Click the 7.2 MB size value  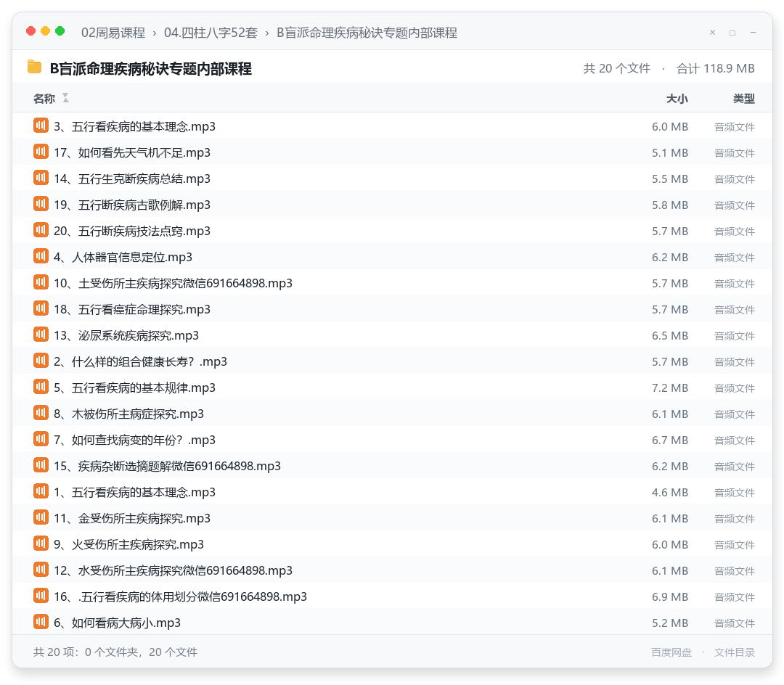coord(670,387)
